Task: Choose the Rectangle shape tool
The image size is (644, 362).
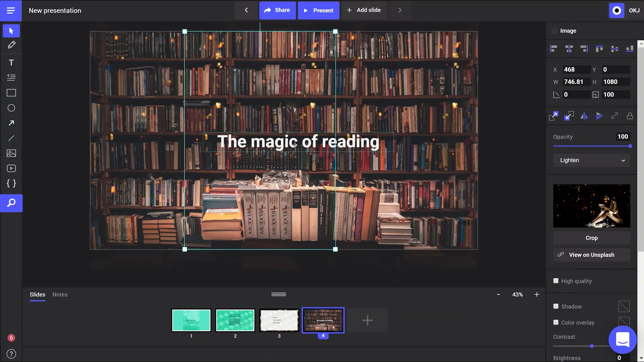Action: coord(11,93)
